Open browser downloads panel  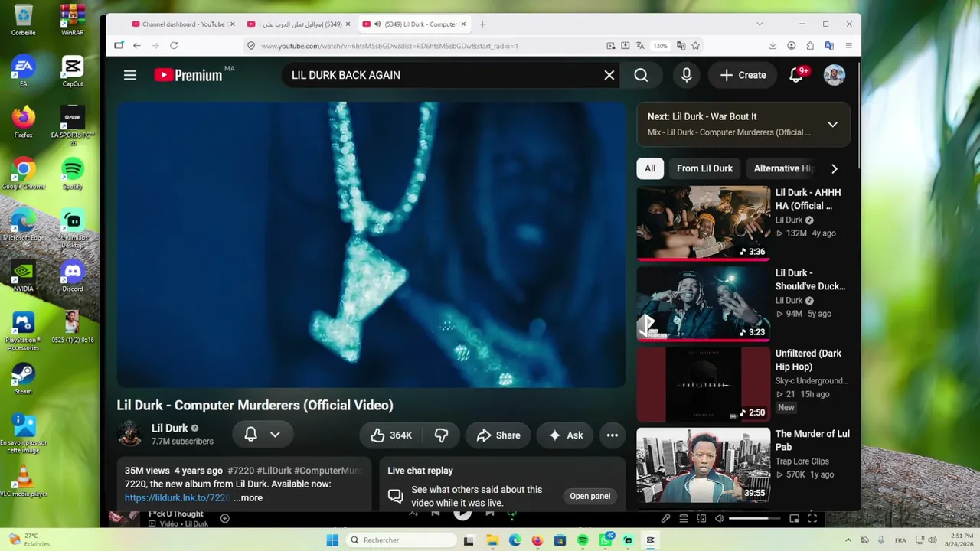pyautogui.click(x=773, y=46)
